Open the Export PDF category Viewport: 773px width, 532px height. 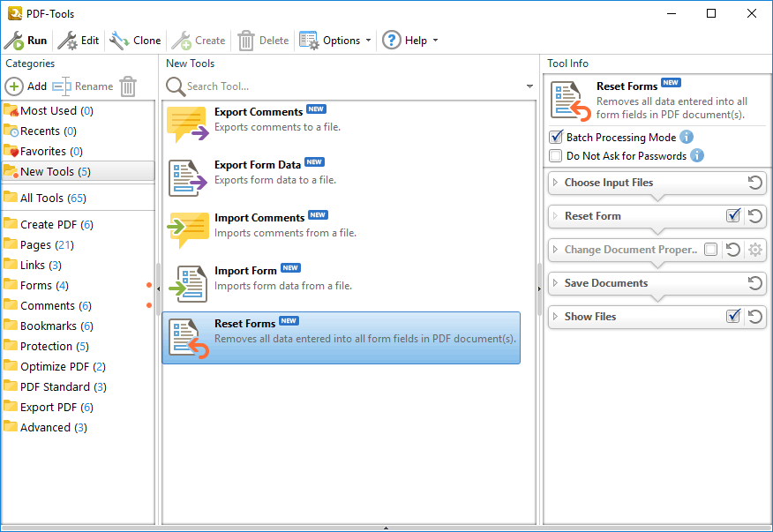click(78, 407)
